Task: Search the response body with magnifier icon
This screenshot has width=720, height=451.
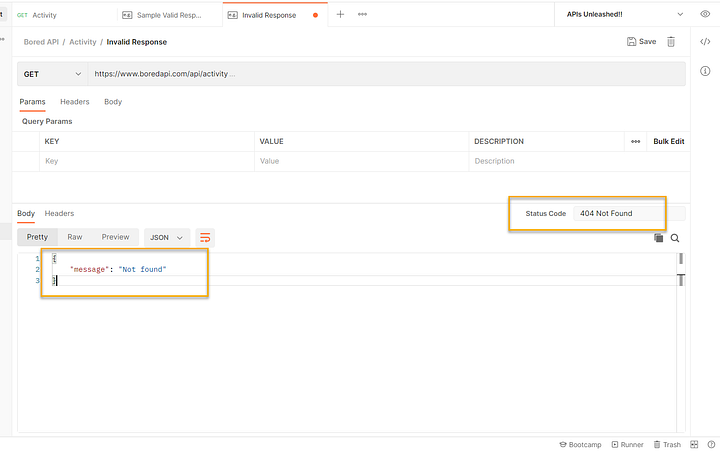Action: [675, 238]
